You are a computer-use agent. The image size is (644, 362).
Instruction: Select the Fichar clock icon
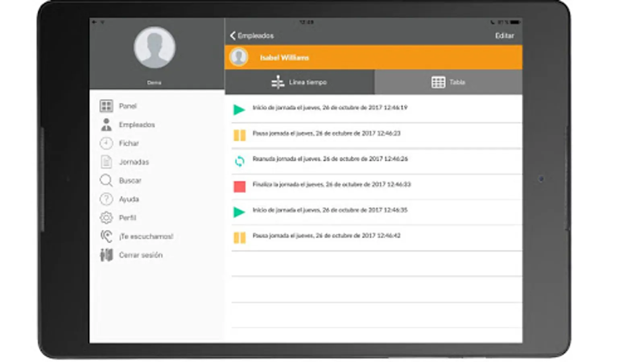point(106,143)
